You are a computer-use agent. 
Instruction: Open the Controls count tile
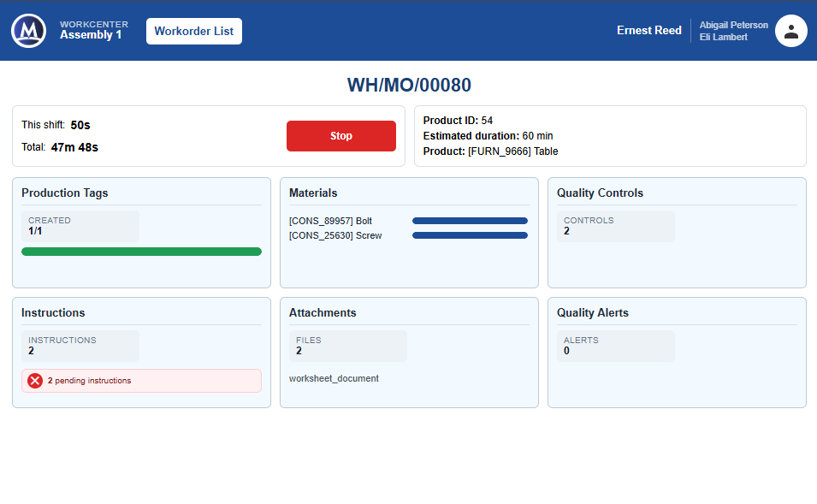(x=616, y=226)
